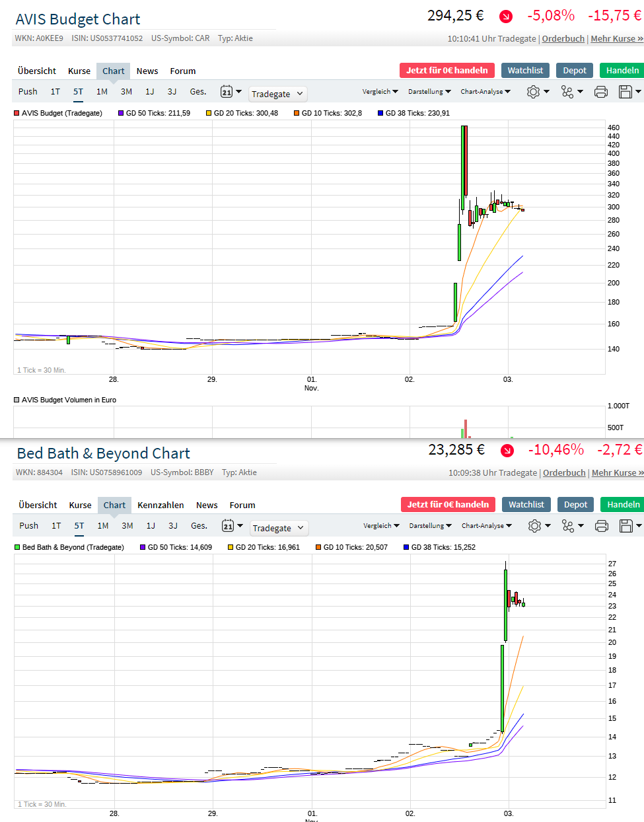Toggle GD 50 Ticks legend in AVIS chart

click(x=154, y=113)
